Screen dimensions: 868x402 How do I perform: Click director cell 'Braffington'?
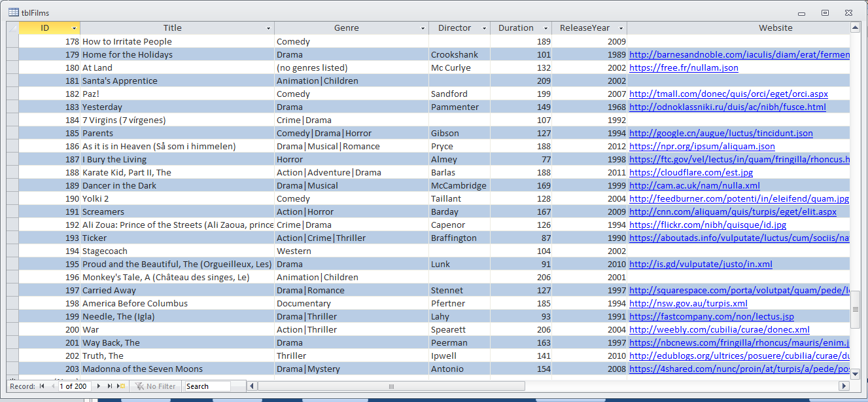pos(459,238)
